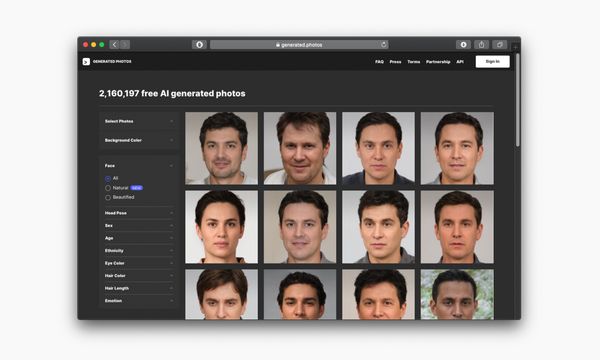The height and width of the screenshot is (360, 600).
Task: Expand the Head Pose filter
Action: pos(139,213)
